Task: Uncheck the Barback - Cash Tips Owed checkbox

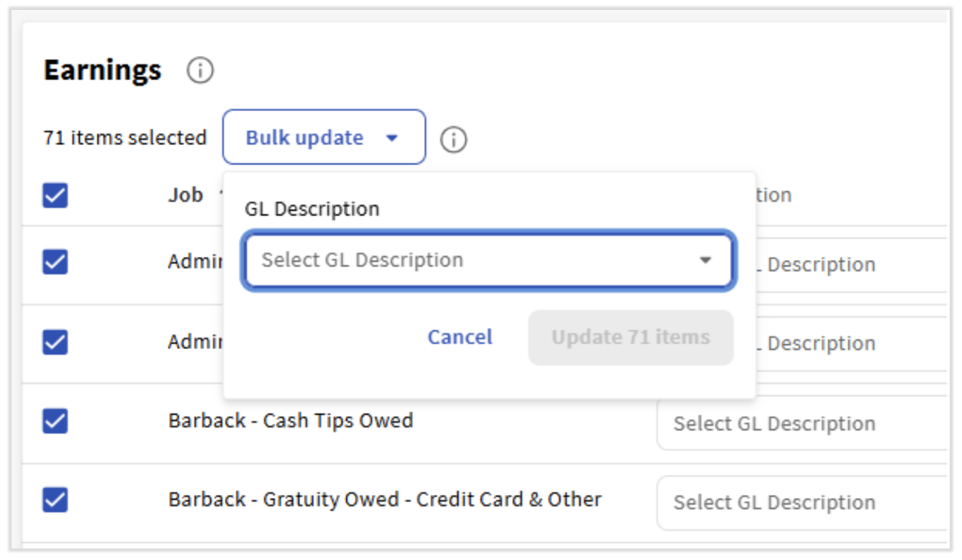Action: coord(55,421)
